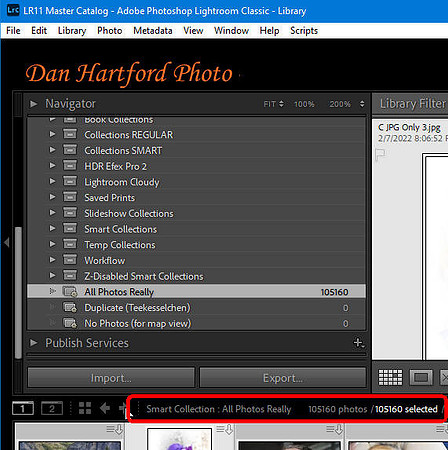Select the No Photos (for map view) collection
Image resolution: width=448 pixels, height=450 pixels.
[x=196, y=323]
